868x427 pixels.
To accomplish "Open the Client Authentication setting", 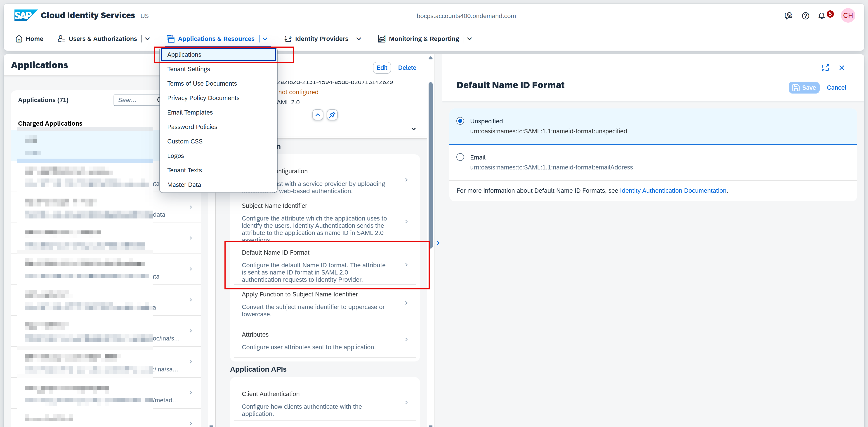I will click(x=325, y=403).
